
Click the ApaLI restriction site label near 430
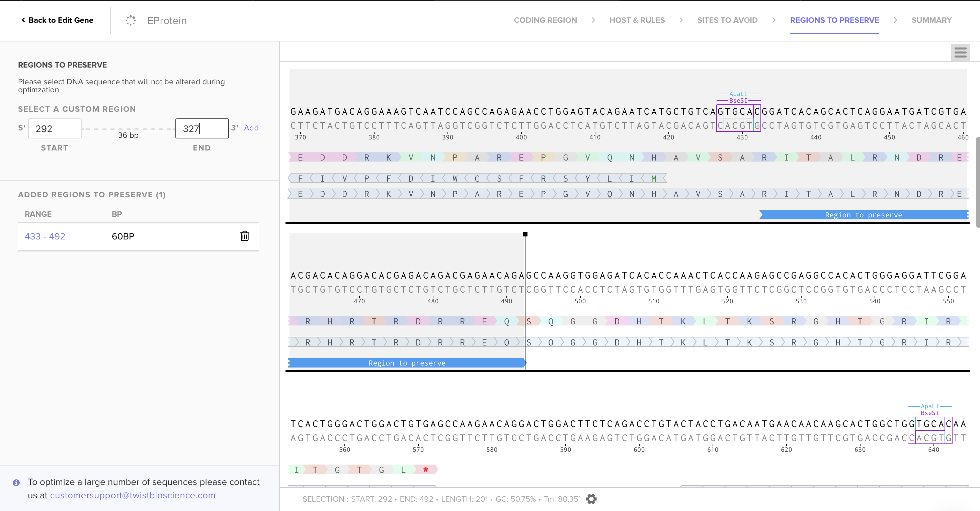[738, 94]
